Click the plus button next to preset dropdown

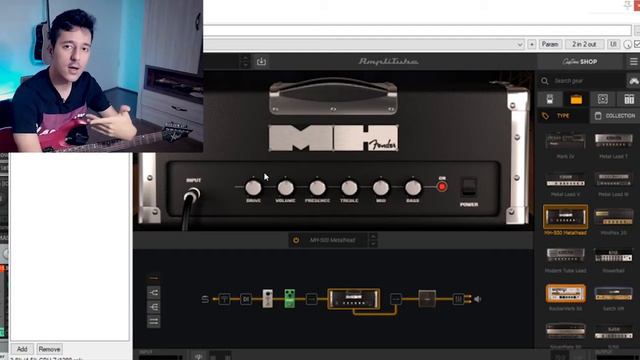pyautogui.click(x=531, y=44)
